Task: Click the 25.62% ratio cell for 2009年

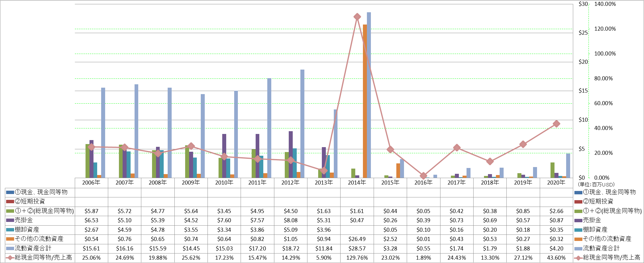Action: pos(191,258)
